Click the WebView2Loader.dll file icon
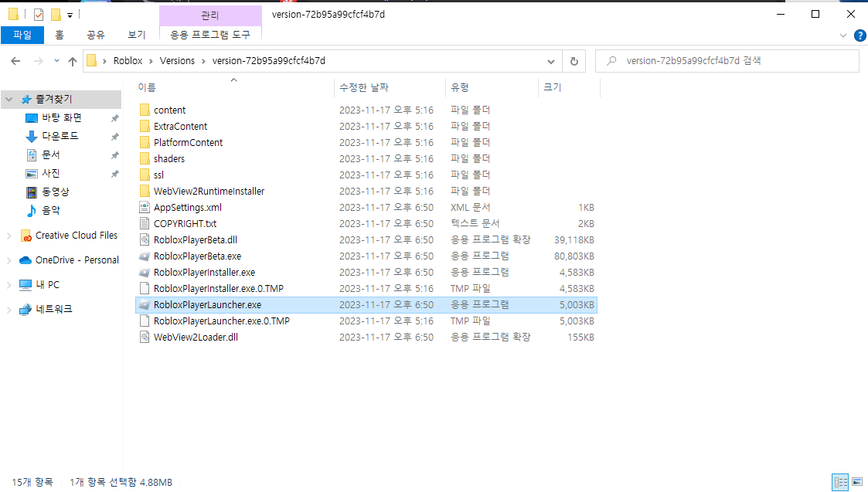The height and width of the screenshot is (492, 868). (x=145, y=337)
